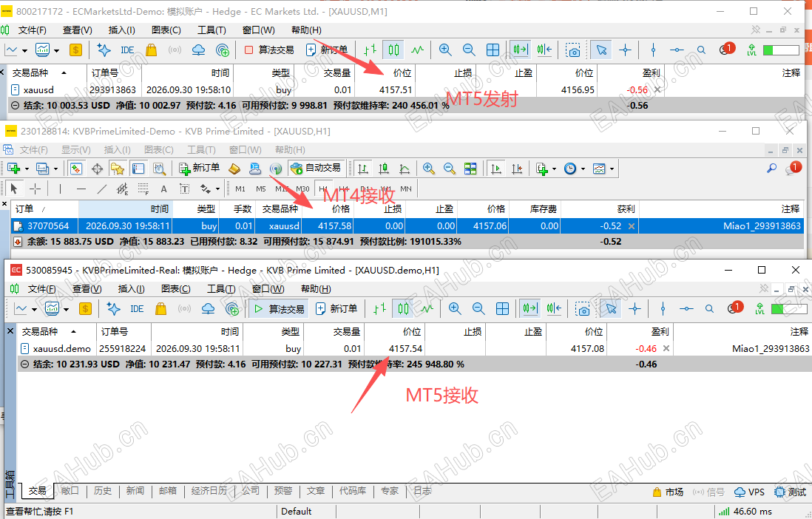Switch to line chart in EC Markets toolbar
The image size is (812, 519).
coord(417,50)
